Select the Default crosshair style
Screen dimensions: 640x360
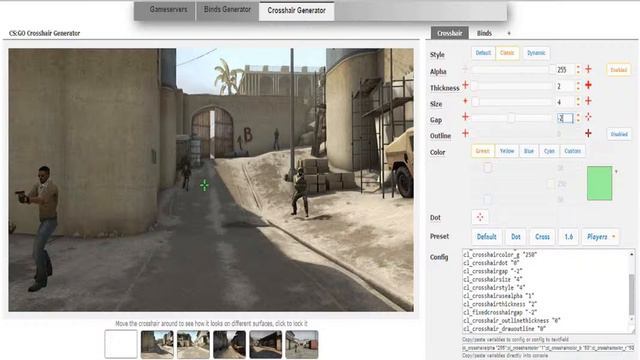point(483,53)
